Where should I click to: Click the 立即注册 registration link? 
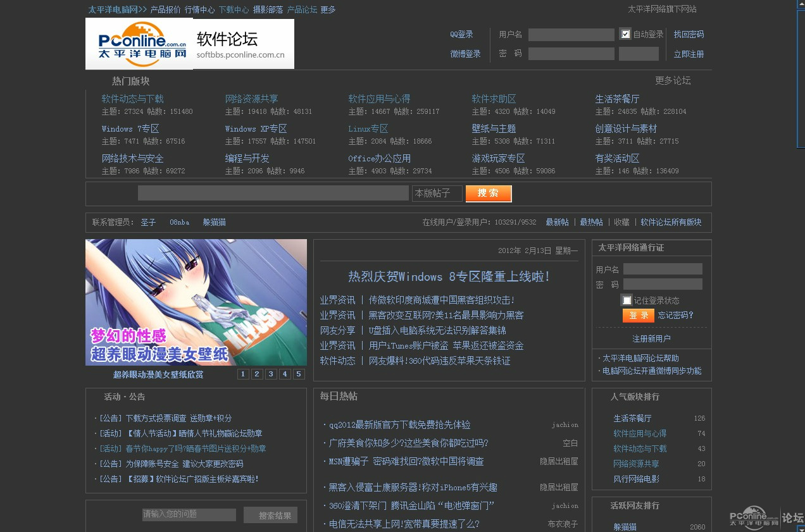pos(689,54)
